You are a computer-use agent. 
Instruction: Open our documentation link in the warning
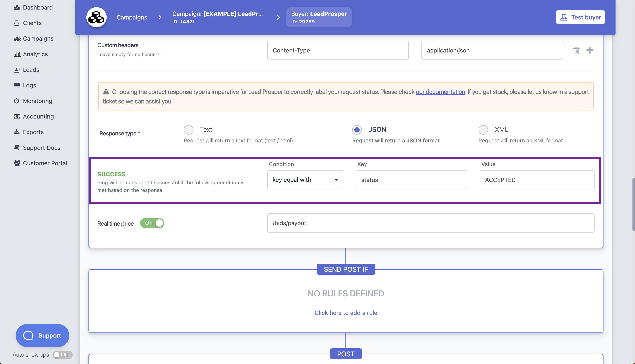click(440, 92)
